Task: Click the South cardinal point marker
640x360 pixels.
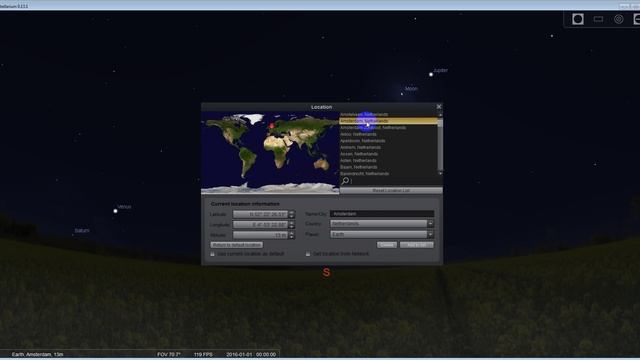Action: [x=326, y=272]
